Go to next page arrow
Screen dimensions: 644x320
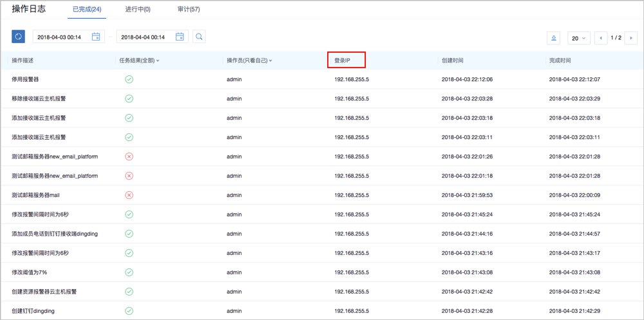pyautogui.click(x=630, y=38)
